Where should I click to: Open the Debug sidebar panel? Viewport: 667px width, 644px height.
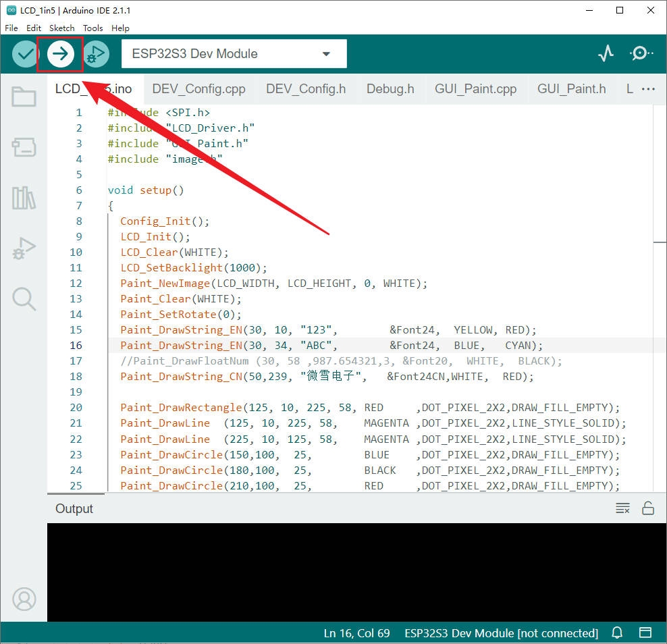(24, 248)
